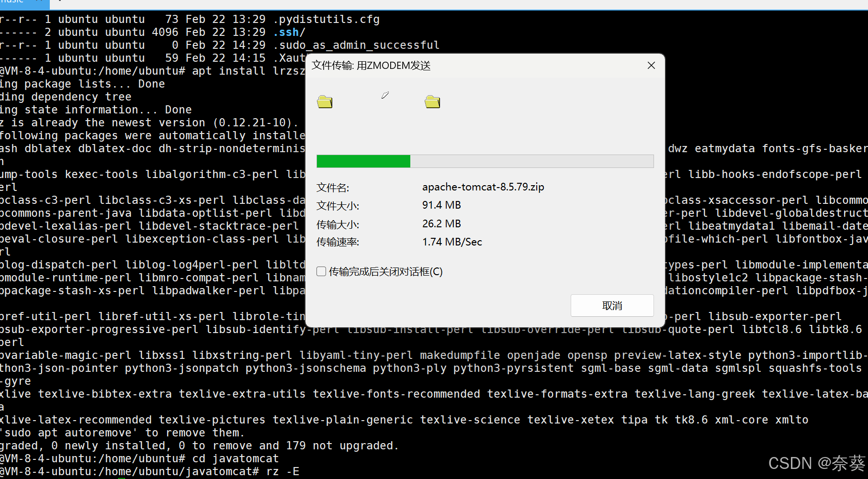Click 'apt install lrzsz' command text
Screen dimensions: 868x479
click(248, 71)
